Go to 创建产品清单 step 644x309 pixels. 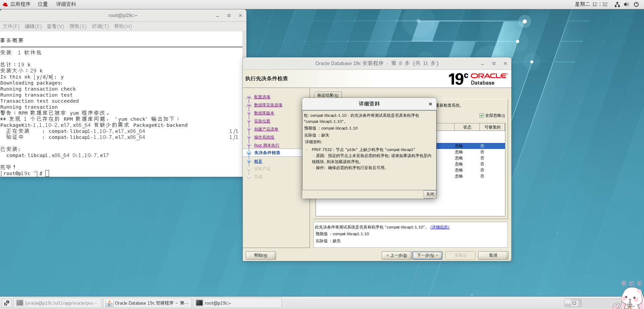(x=266, y=129)
